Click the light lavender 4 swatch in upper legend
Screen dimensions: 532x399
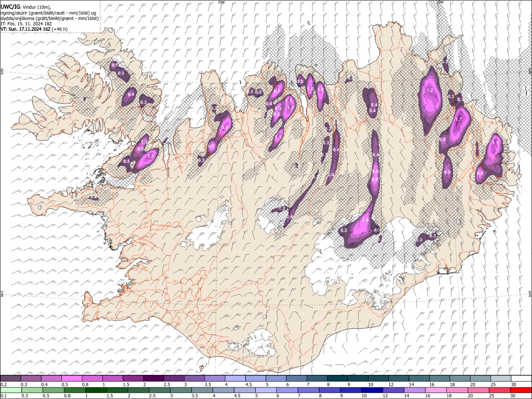point(235,378)
